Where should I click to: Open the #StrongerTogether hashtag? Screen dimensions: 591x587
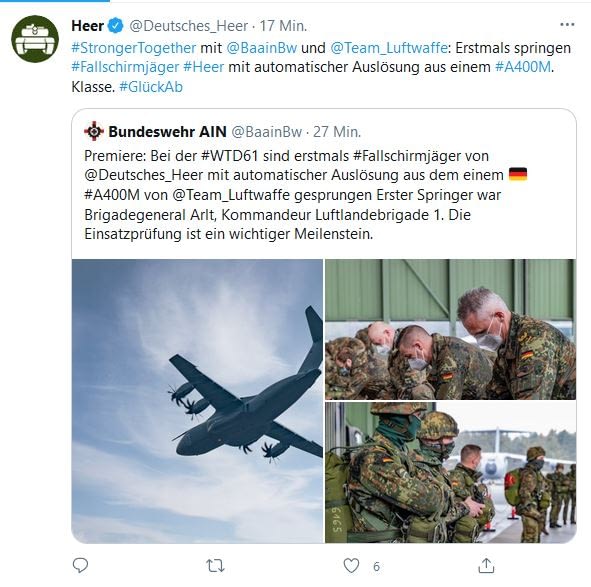(134, 48)
